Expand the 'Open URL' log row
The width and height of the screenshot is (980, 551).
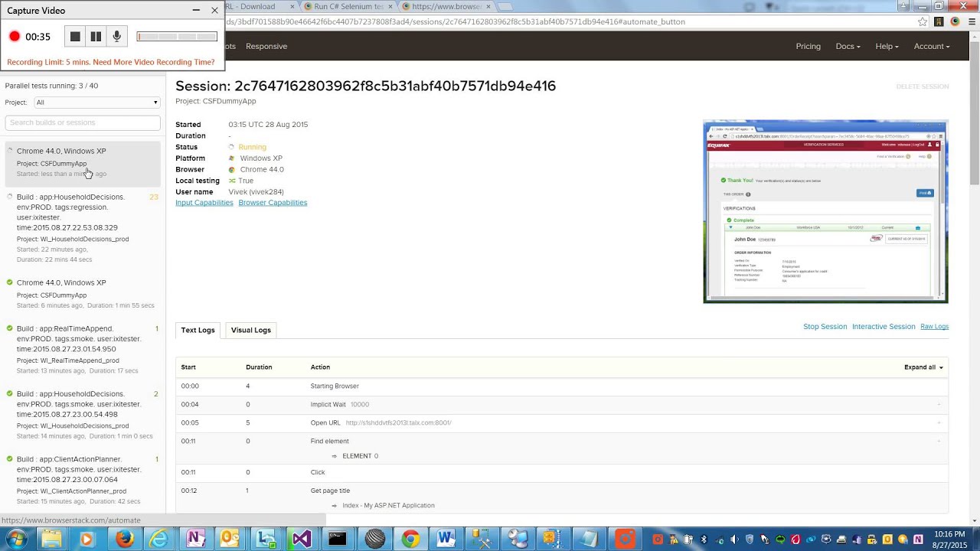[x=562, y=423]
